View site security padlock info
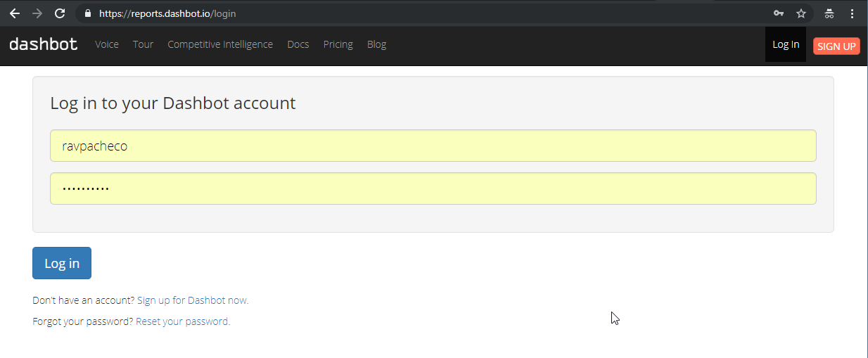Viewport: 868px width, 358px height. (88, 13)
